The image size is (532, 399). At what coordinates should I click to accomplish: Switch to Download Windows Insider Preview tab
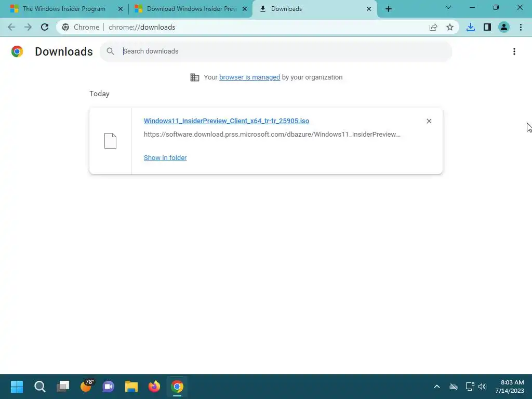click(x=191, y=9)
